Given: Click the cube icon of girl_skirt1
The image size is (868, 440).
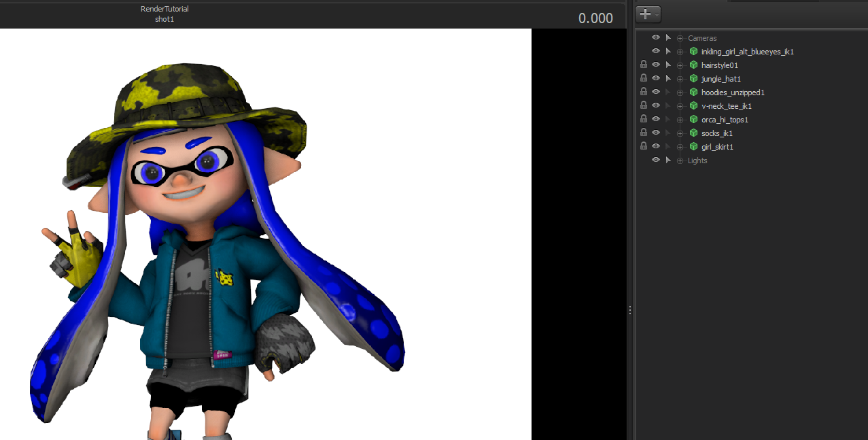Looking at the screenshot, I should pyautogui.click(x=693, y=146).
